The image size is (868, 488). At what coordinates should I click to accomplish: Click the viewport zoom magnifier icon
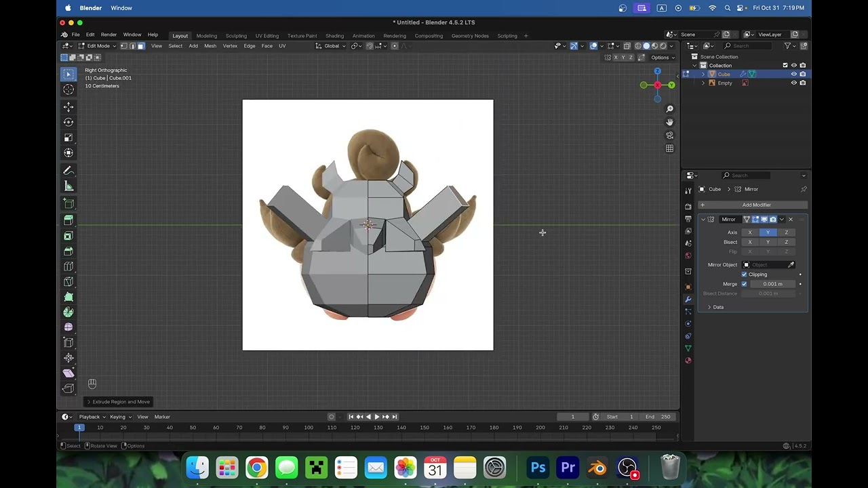coord(669,109)
